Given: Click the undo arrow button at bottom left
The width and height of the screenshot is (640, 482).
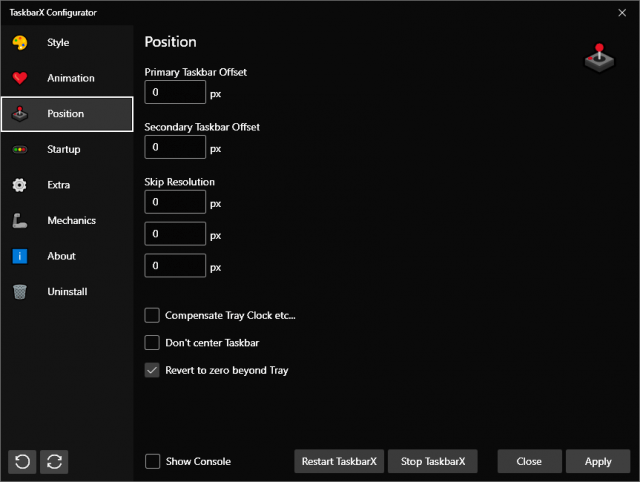Looking at the screenshot, I should coord(22,461).
